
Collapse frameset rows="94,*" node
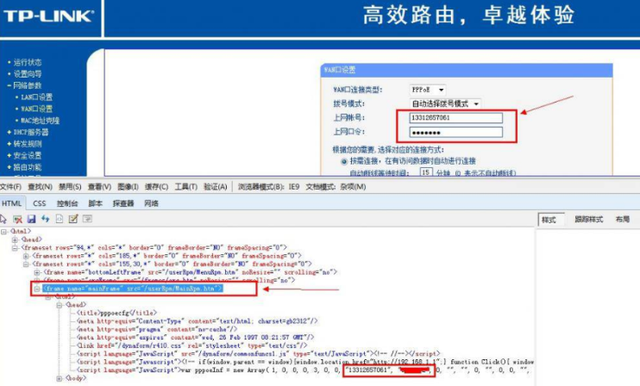[15, 248]
